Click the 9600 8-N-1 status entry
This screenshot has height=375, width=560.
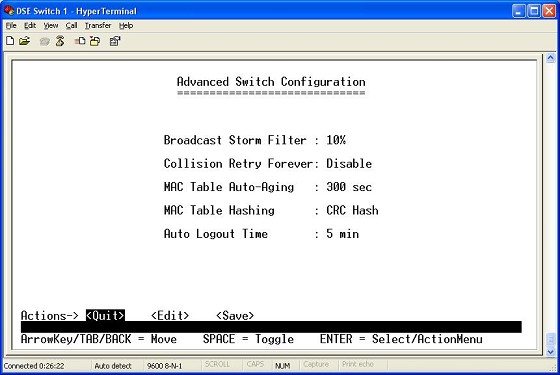[x=165, y=366]
